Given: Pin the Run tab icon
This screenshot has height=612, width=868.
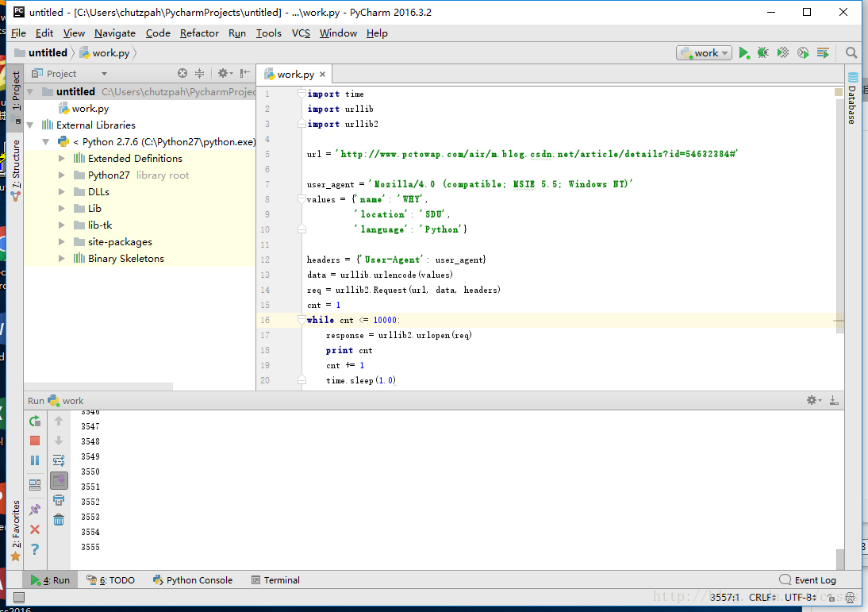Looking at the screenshot, I should [x=35, y=510].
